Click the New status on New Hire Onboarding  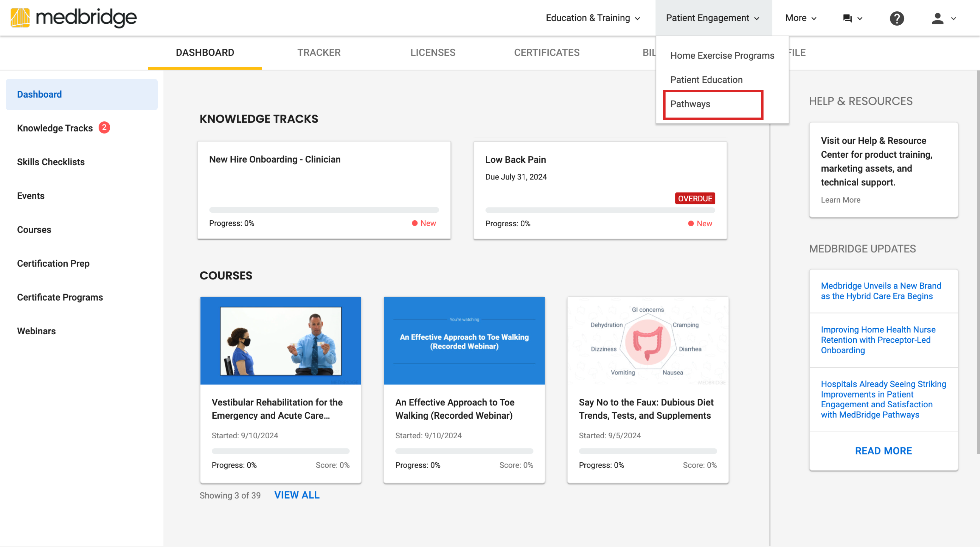point(424,223)
